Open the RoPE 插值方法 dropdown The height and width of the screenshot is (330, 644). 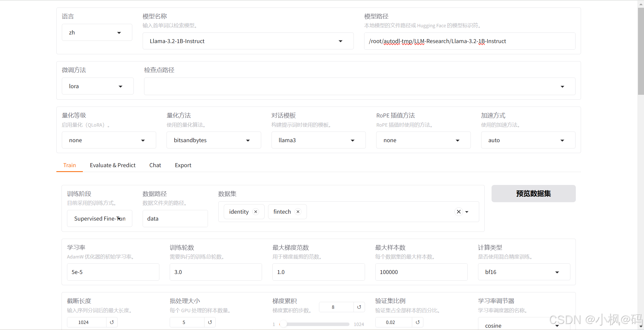point(423,140)
